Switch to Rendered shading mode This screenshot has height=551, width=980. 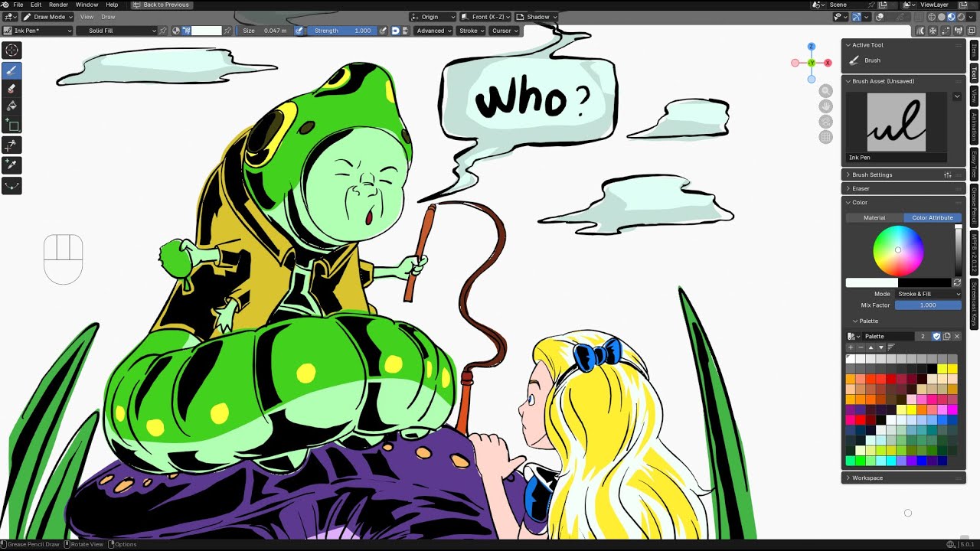961,17
